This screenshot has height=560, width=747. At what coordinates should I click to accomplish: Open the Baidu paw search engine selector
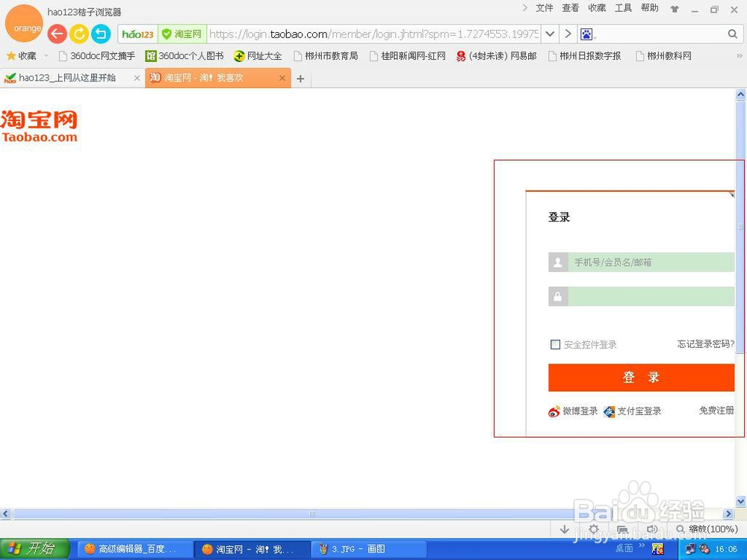pos(587,34)
